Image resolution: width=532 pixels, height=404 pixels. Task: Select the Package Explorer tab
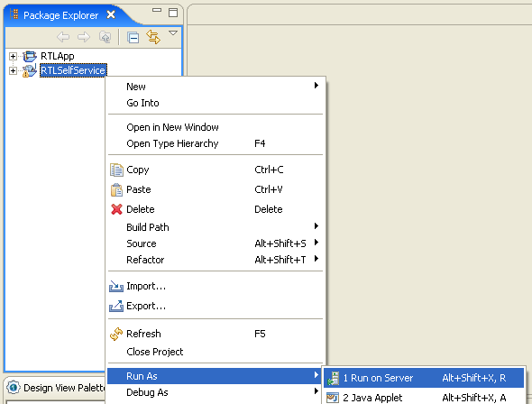60,15
